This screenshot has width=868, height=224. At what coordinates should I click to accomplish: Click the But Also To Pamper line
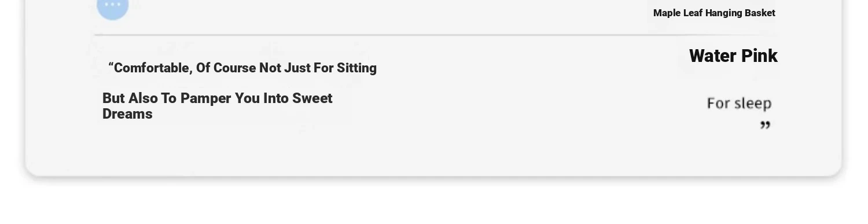(218, 98)
